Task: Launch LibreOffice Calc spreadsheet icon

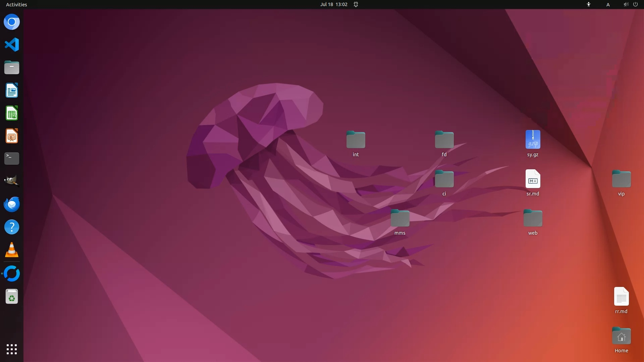Action: (x=12, y=113)
